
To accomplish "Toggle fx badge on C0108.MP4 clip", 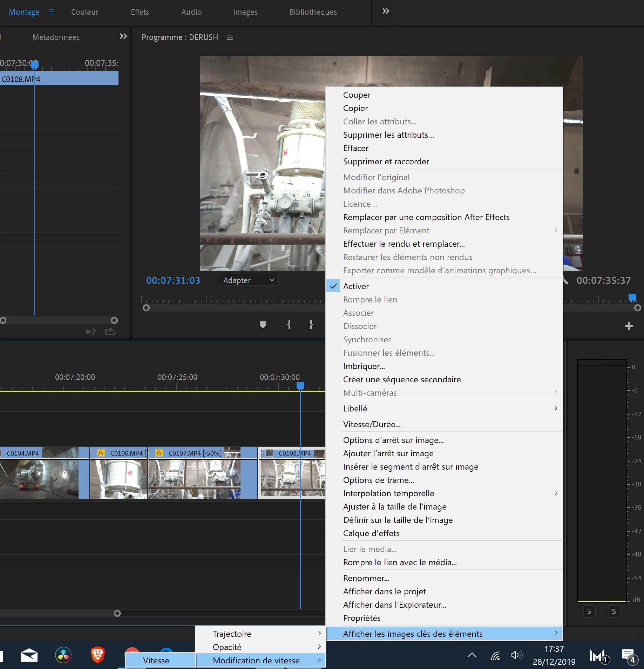I will tap(269, 453).
